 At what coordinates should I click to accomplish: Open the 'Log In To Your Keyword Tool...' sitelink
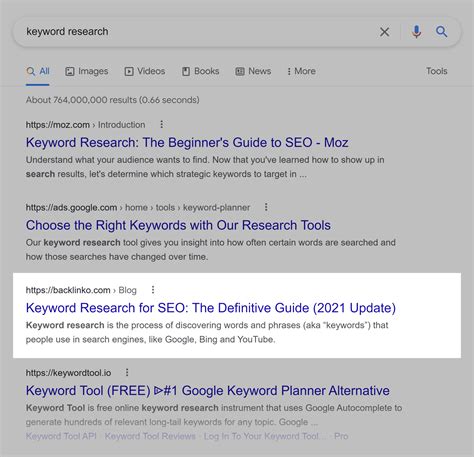(265, 436)
